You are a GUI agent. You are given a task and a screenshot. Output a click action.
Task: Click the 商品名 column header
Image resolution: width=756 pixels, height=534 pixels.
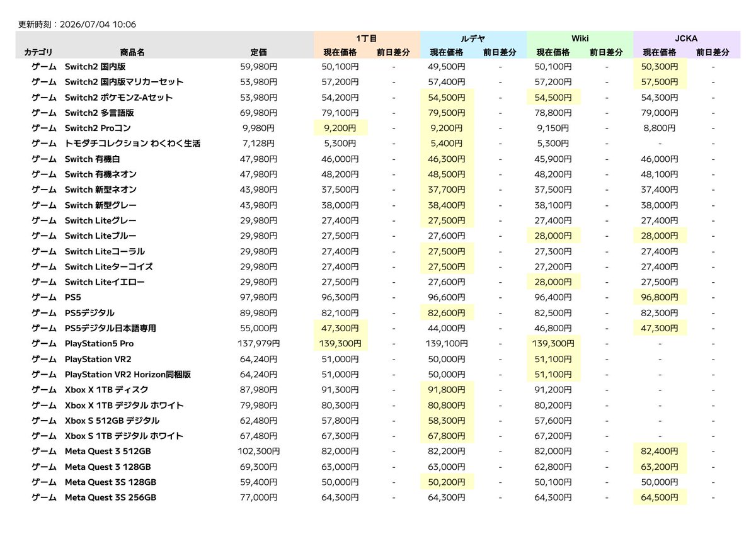pos(132,52)
